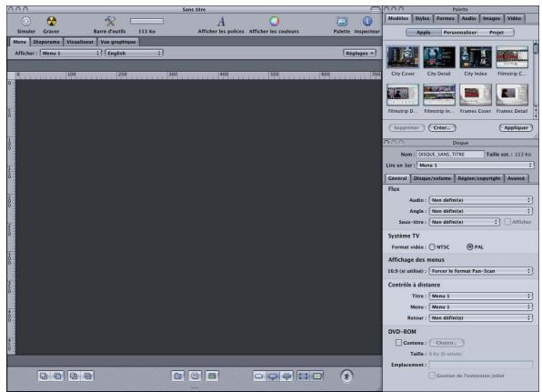
Task: Toggle the Afficher sous-titre checkbox
Action: (x=507, y=222)
